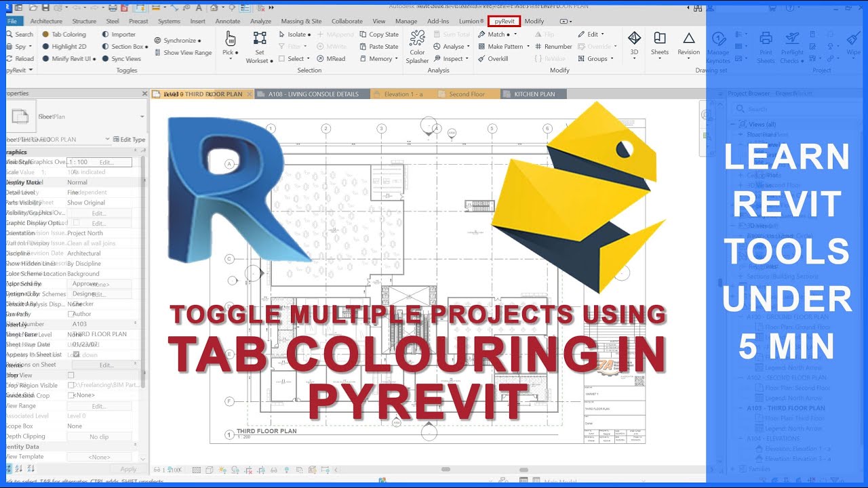Click Isolate in Selection panel

295,35
